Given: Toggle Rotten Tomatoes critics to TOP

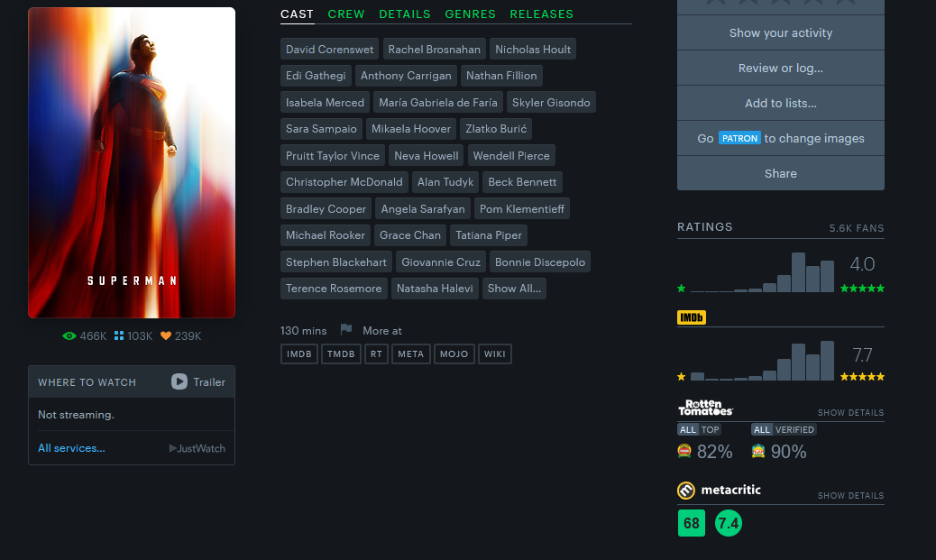Looking at the screenshot, I should point(711,430).
